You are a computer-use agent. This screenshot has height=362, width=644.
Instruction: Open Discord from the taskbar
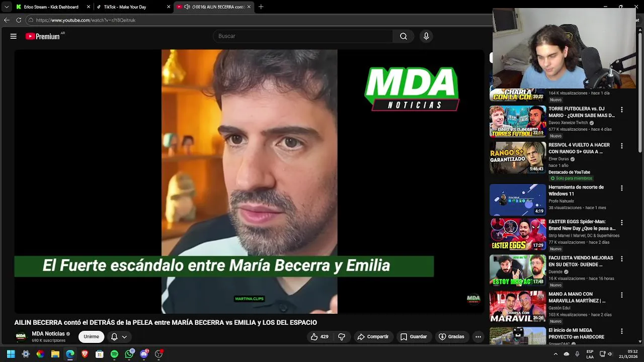[144, 354]
